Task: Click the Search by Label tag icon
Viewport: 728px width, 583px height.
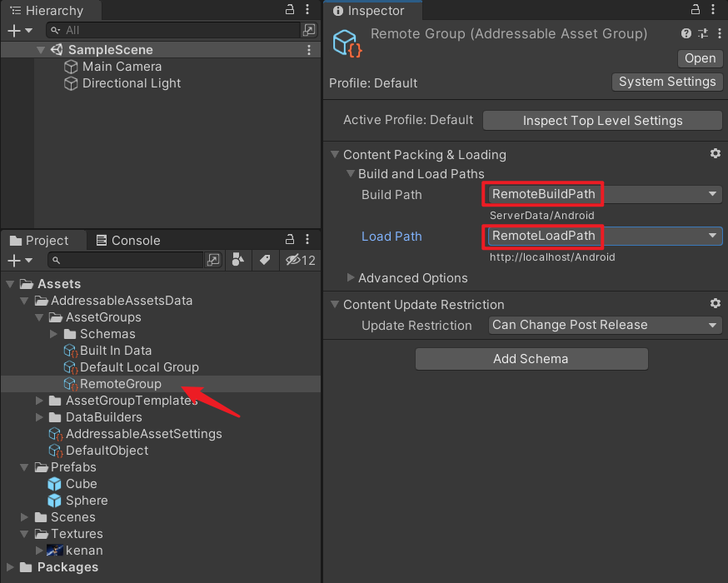Action: [x=265, y=261]
